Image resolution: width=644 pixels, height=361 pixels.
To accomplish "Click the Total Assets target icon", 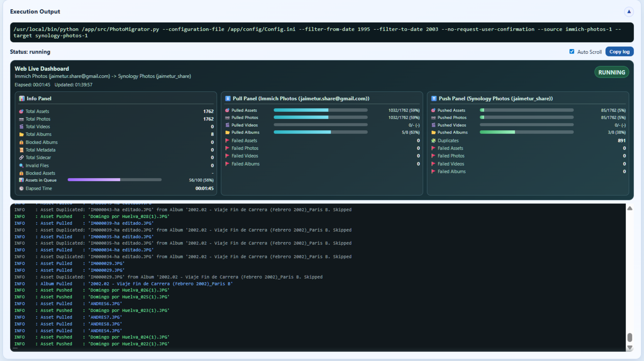I will [x=21, y=111].
